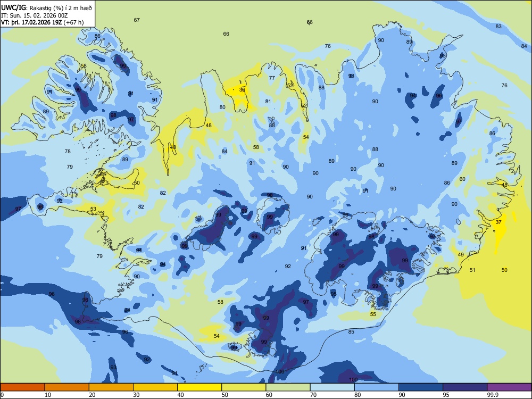Screen dimensions: 532x399
Task: Click the legend label "40"
Action: 180,395
